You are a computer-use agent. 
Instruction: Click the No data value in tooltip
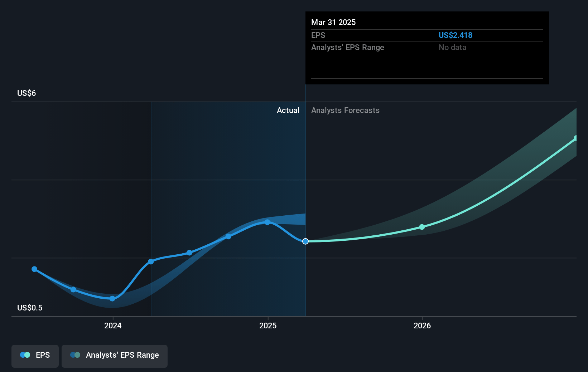coord(453,47)
